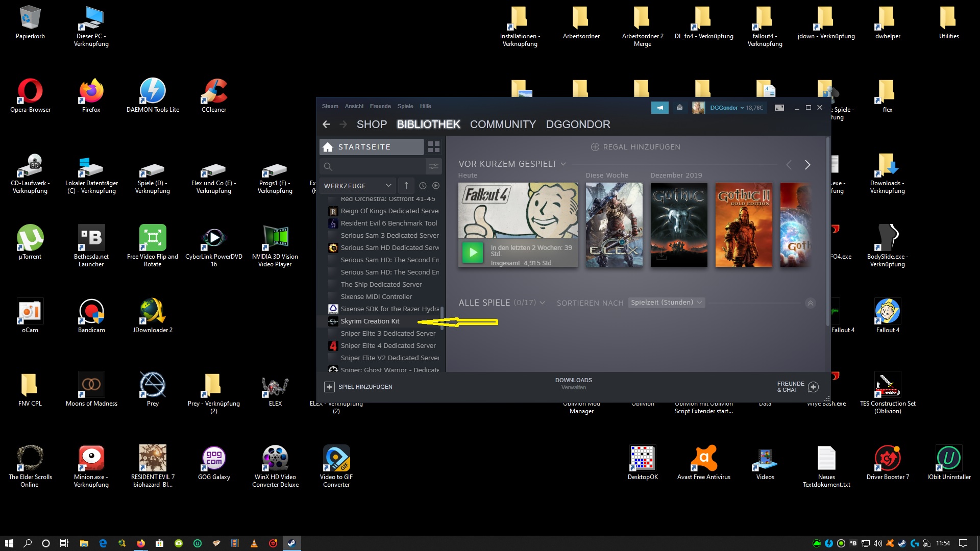Click the plus icon next to Freunde & Chat

point(813,387)
